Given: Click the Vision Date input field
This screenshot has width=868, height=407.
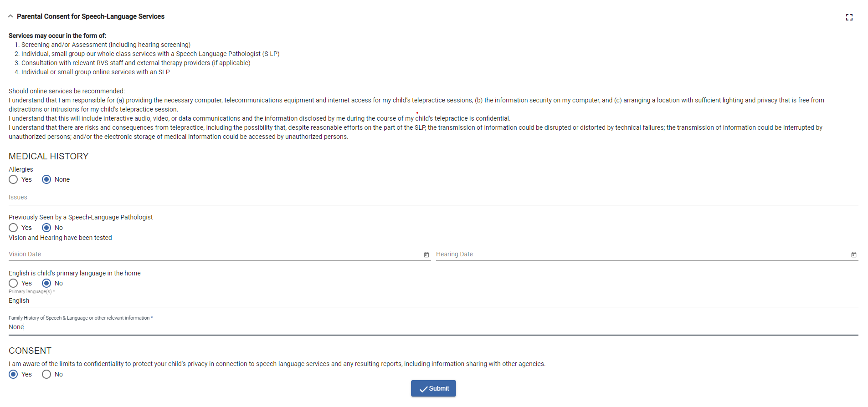Looking at the screenshot, I should 214,254.
